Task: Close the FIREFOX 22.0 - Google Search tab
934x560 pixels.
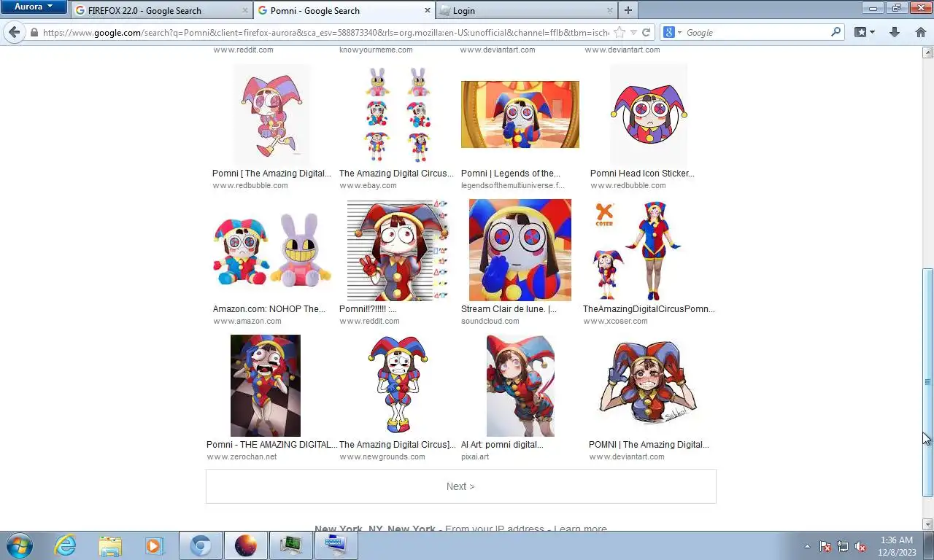Action: click(x=245, y=10)
